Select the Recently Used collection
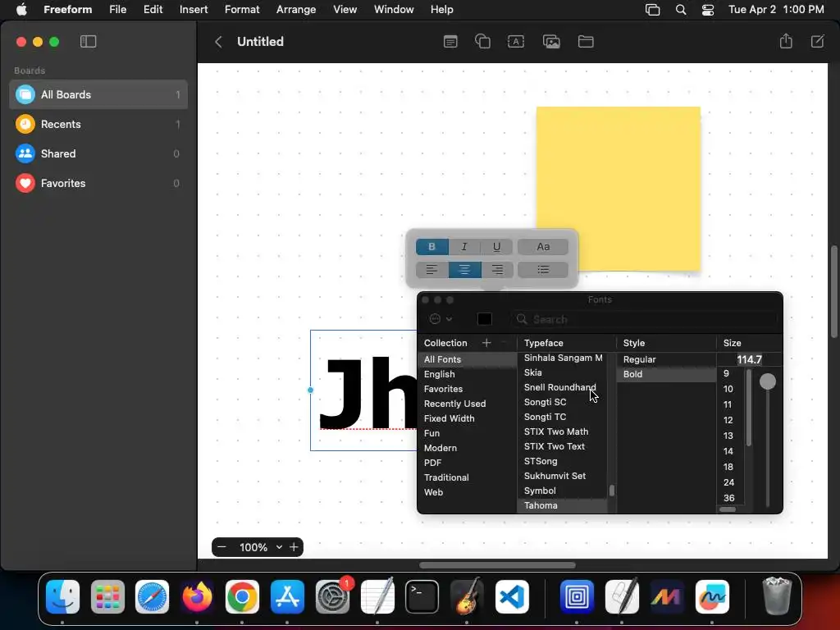 coord(454,404)
